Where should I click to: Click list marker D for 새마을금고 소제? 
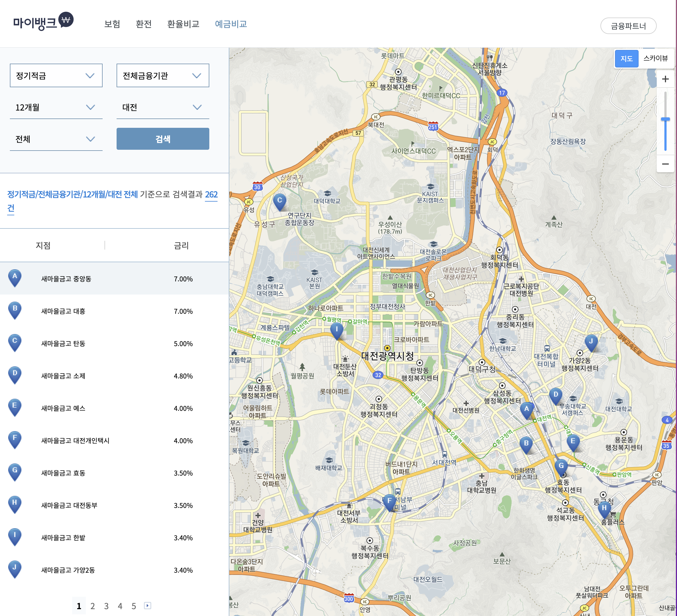click(15, 375)
